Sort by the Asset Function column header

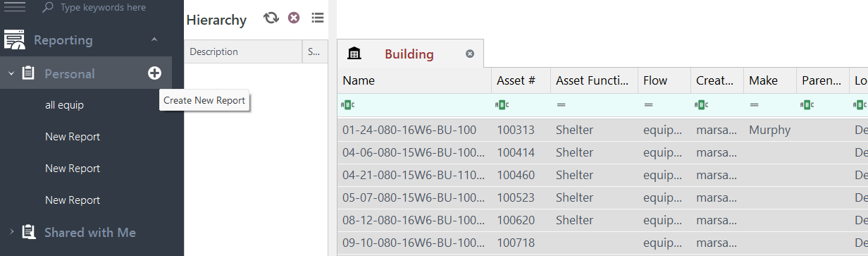tap(594, 80)
